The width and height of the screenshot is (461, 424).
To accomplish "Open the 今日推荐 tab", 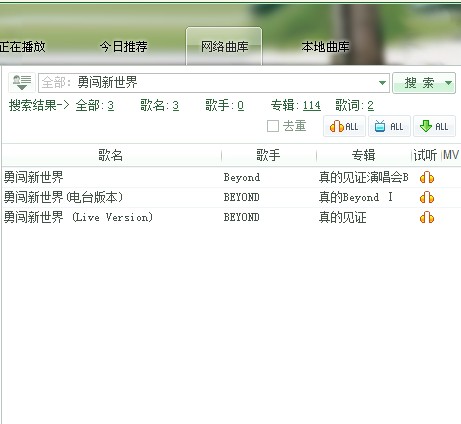I will (x=123, y=46).
